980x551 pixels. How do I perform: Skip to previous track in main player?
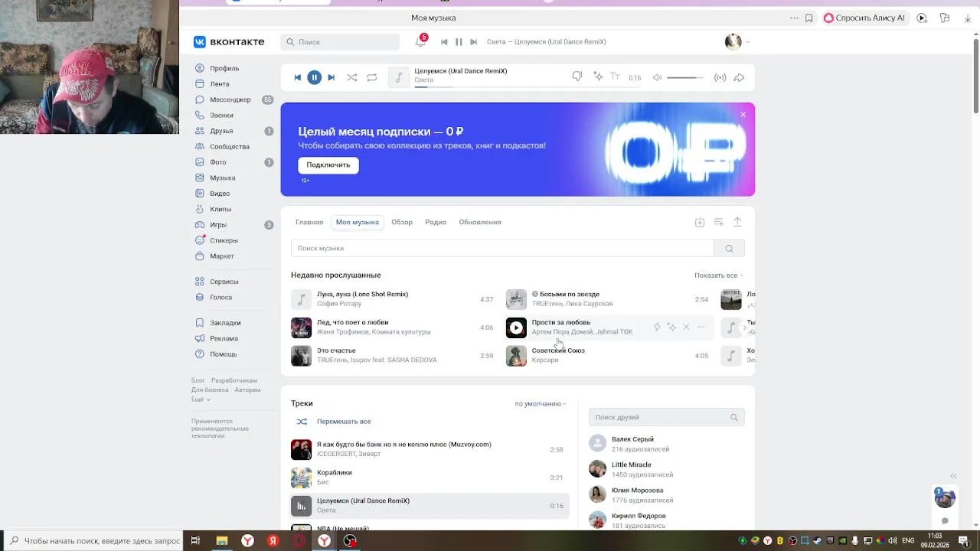pos(298,77)
